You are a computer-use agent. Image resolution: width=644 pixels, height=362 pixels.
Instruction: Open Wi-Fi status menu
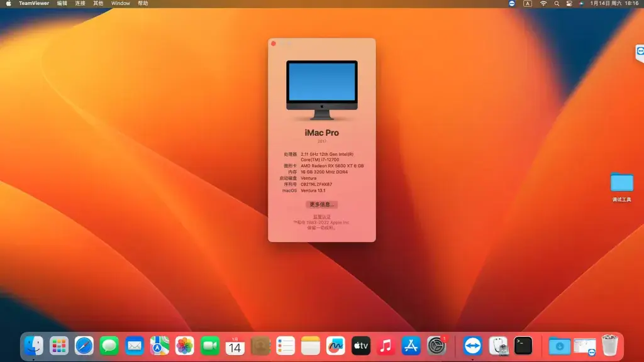click(x=543, y=3)
